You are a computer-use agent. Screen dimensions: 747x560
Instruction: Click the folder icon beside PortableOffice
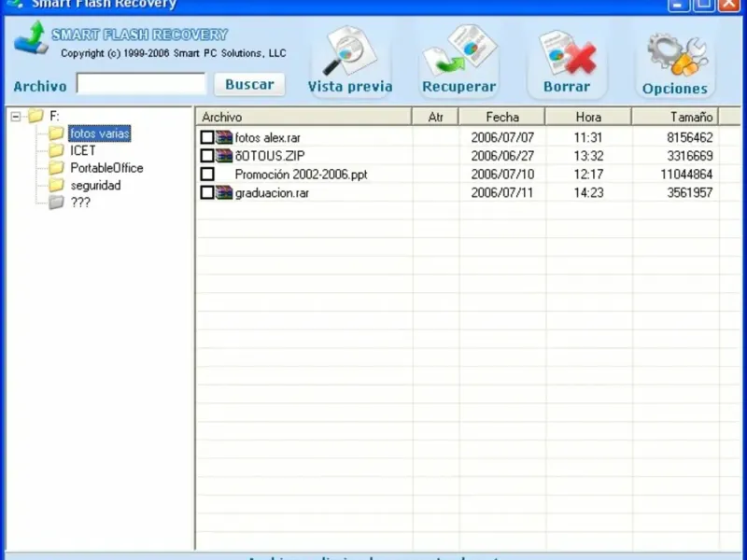[56, 168]
